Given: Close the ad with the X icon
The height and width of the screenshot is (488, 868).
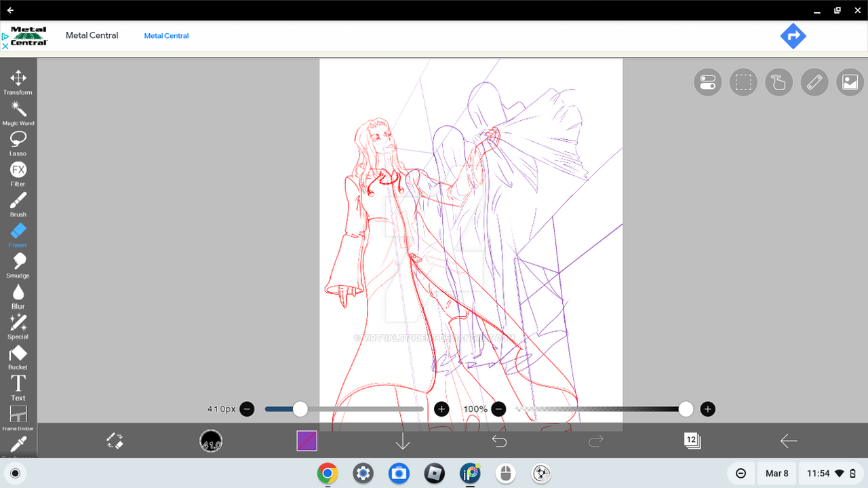Looking at the screenshot, I should [x=5, y=46].
